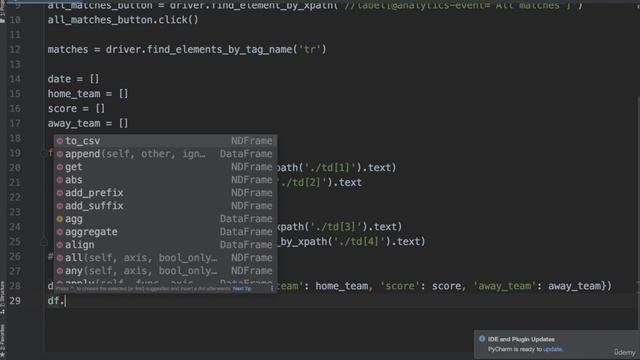
Task: Choose append(self, other, ign… suggestion
Action: click(165, 154)
